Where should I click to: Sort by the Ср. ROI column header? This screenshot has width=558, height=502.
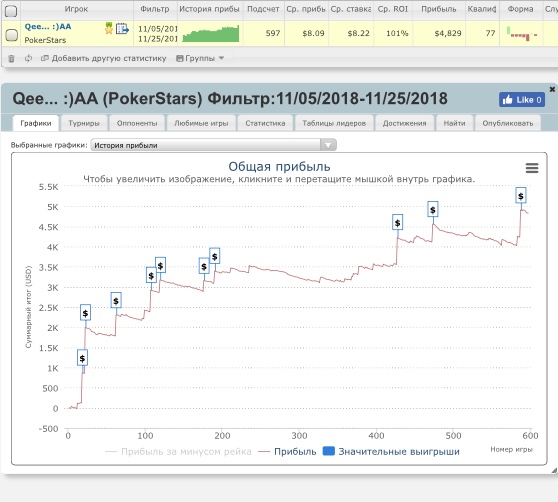[393, 9]
